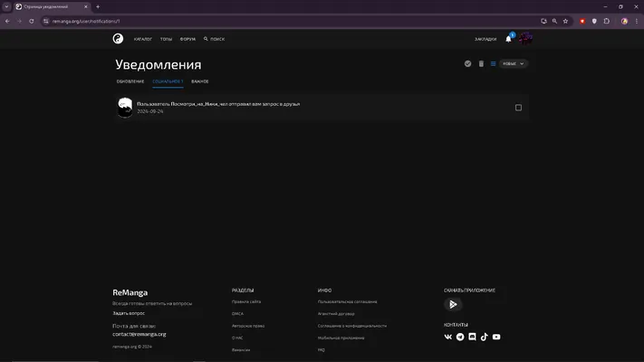Screen dimensions: 644x362
Task: Switch to list view icon
Action: coord(494,63)
